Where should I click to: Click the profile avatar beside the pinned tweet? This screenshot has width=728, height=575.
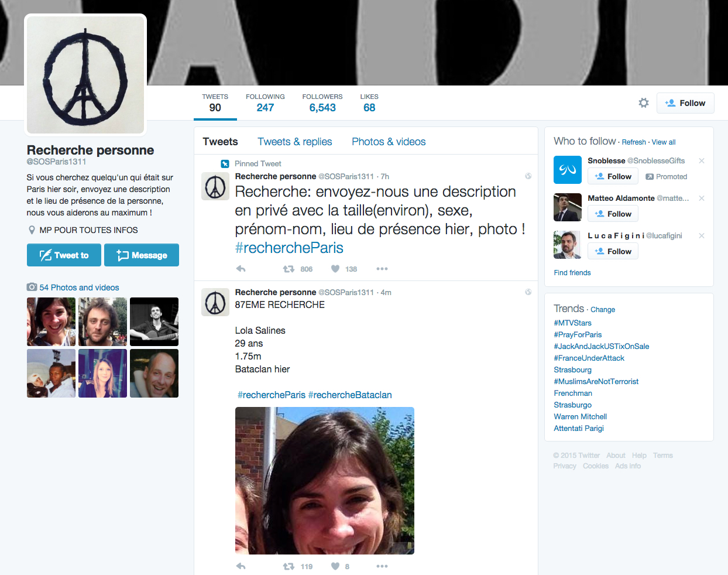(215, 186)
